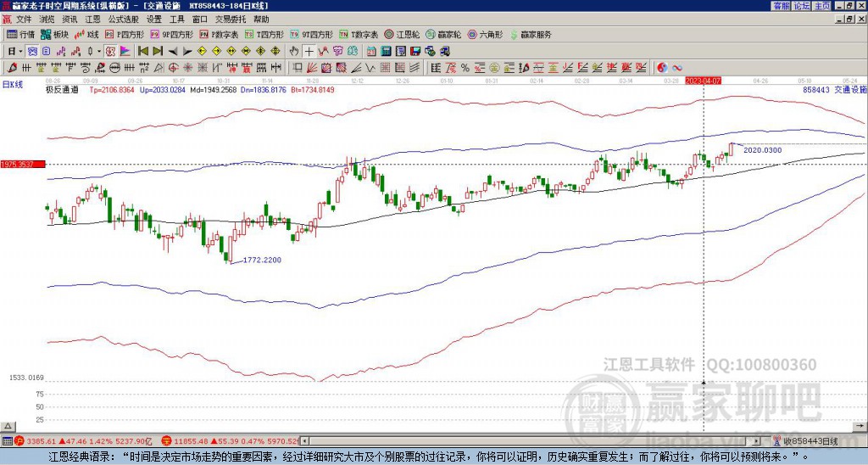Open the 工具 menu
The width and height of the screenshot is (868, 465).
tap(177, 20)
